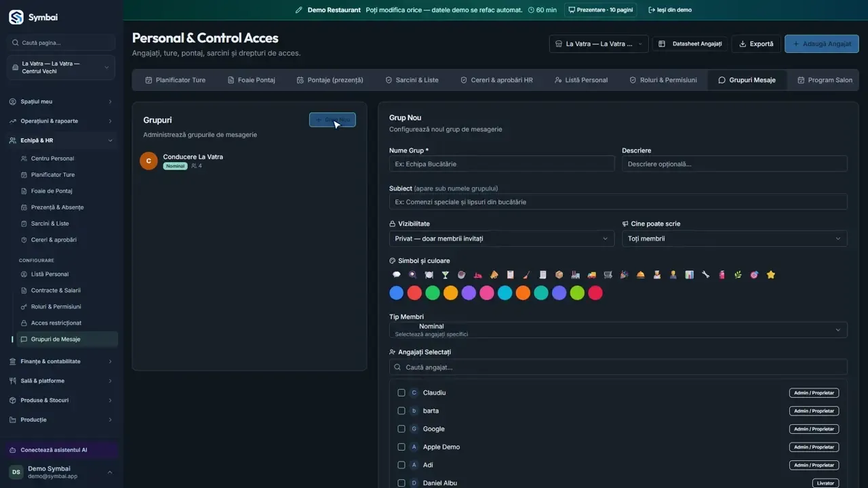The image size is (868, 488).
Task: Open the Vizibilitate dropdown
Action: click(x=502, y=239)
